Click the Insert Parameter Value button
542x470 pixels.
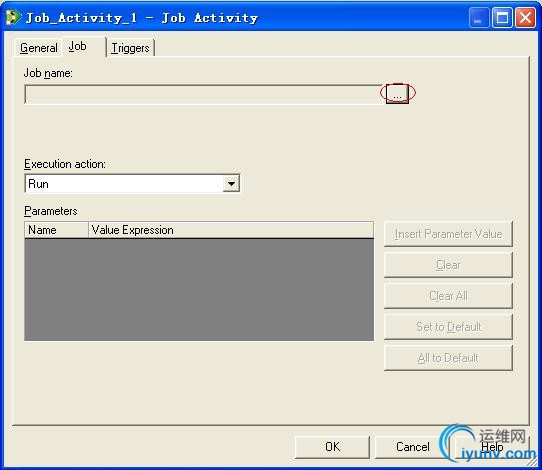[448, 234]
